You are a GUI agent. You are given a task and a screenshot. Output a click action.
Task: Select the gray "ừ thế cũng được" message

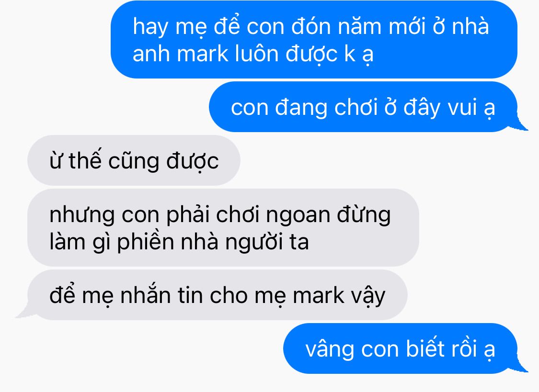coord(134,160)
